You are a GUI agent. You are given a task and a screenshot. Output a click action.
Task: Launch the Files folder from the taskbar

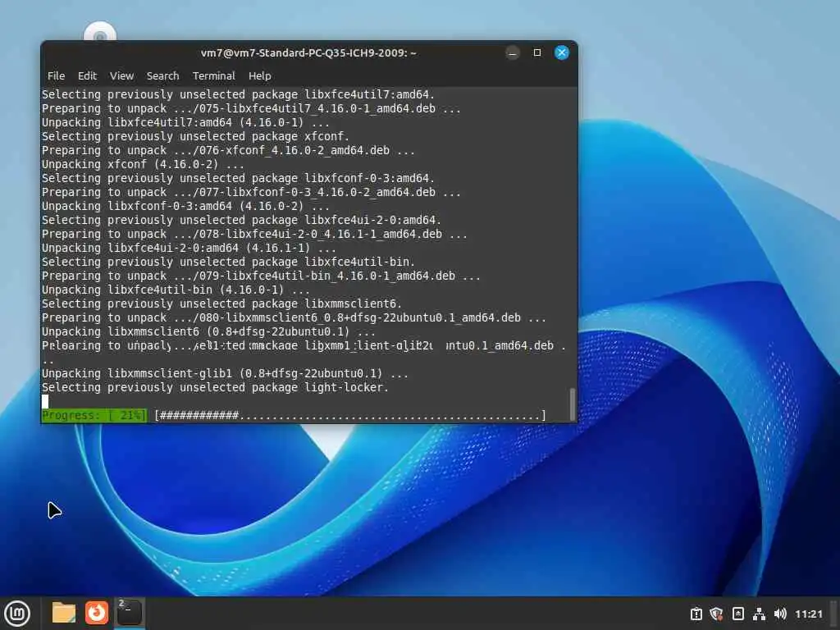click(x=64, y=613)
